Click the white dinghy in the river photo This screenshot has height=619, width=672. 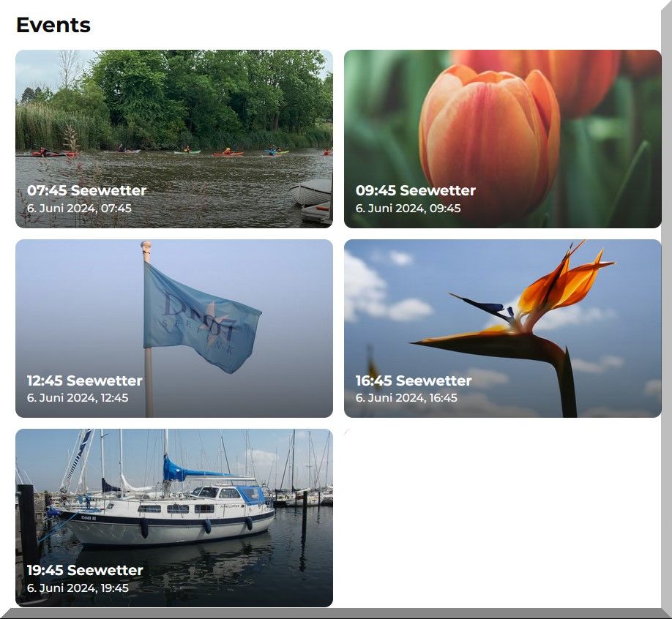(x=310, y=192)
